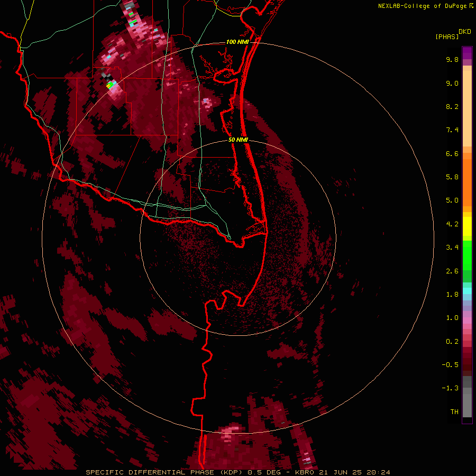The height and width of the screenshot is (476, 476).
Task: Click the 'KBRO' radar station identifier
Action: pyautogui.click(x=305, y=472)
